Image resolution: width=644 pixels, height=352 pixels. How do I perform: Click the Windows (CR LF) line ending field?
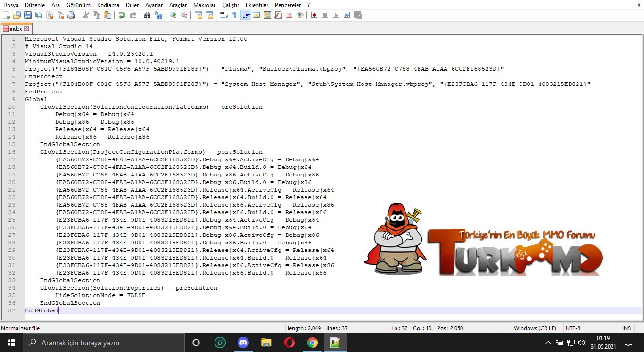535,328
